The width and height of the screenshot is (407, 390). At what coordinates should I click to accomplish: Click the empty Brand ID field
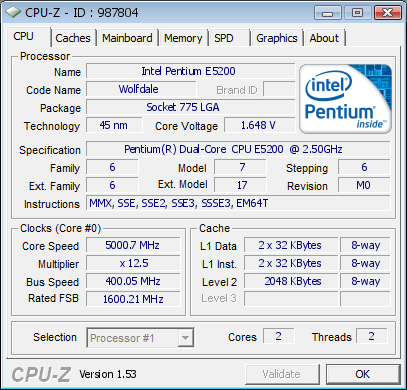279,89
